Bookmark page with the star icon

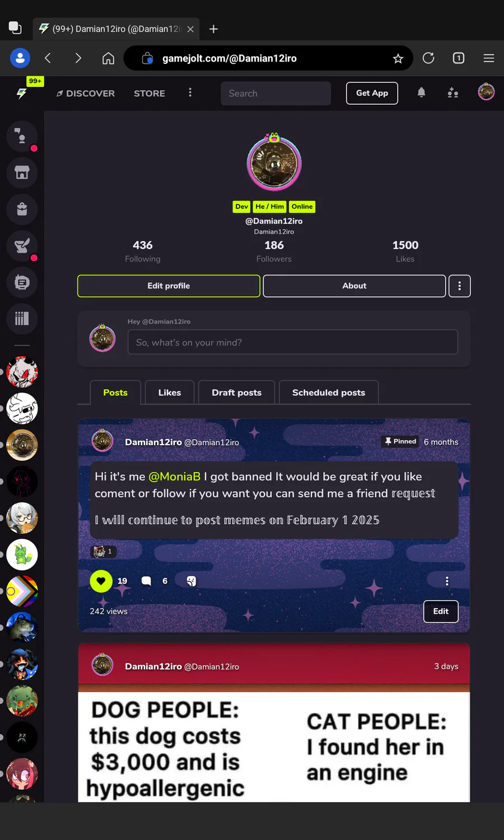398,58
